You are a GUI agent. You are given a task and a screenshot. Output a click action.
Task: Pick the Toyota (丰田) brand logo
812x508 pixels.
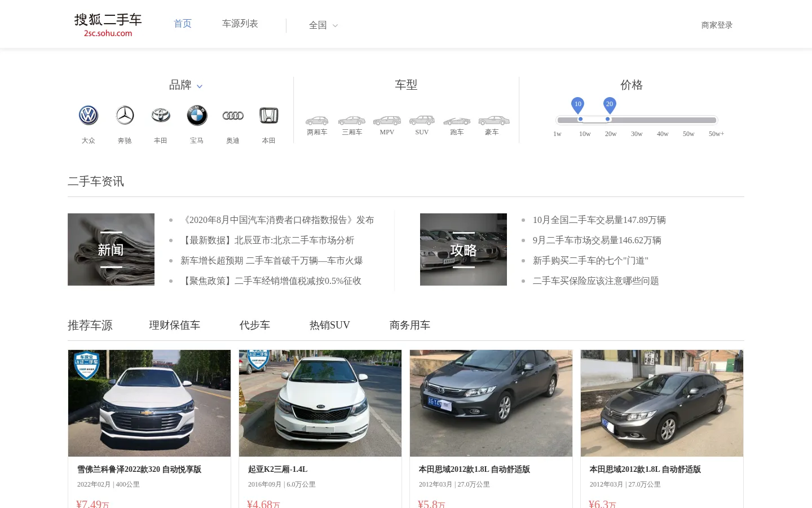[x=161, y=115]
